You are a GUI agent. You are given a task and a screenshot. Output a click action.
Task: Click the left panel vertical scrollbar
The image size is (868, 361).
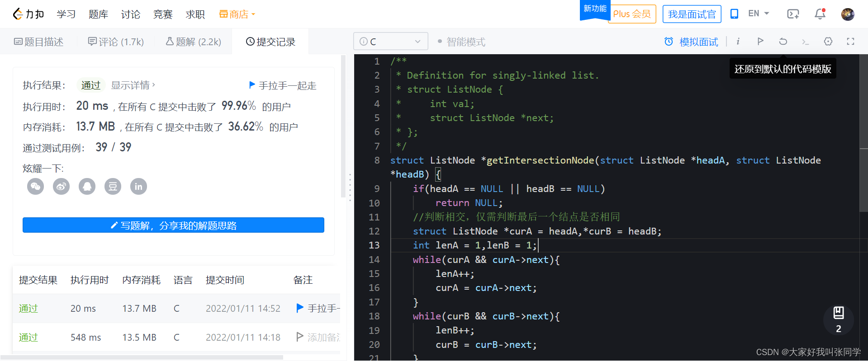[343, 127]
